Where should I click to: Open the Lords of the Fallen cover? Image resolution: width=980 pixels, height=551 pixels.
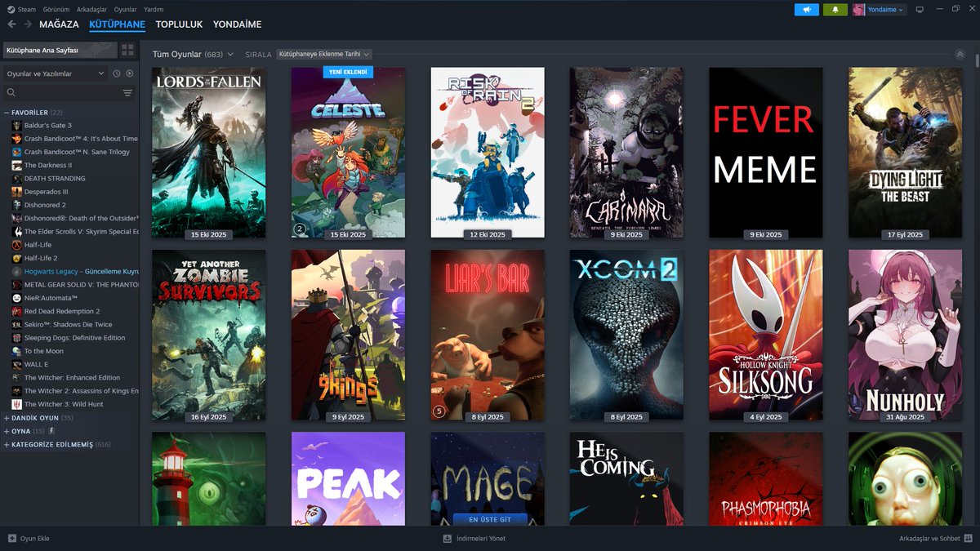click(x=208, y=153)
